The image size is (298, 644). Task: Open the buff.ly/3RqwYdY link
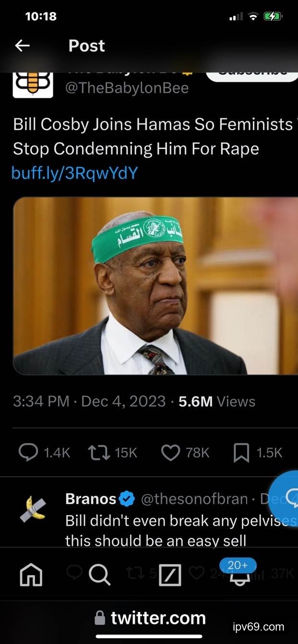(74, 172)
